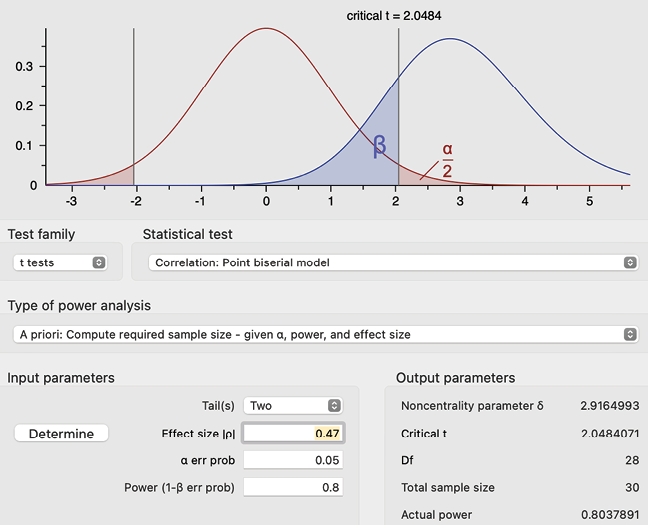Open the Tail(s) selector set to Two

(x=293, y=406)
